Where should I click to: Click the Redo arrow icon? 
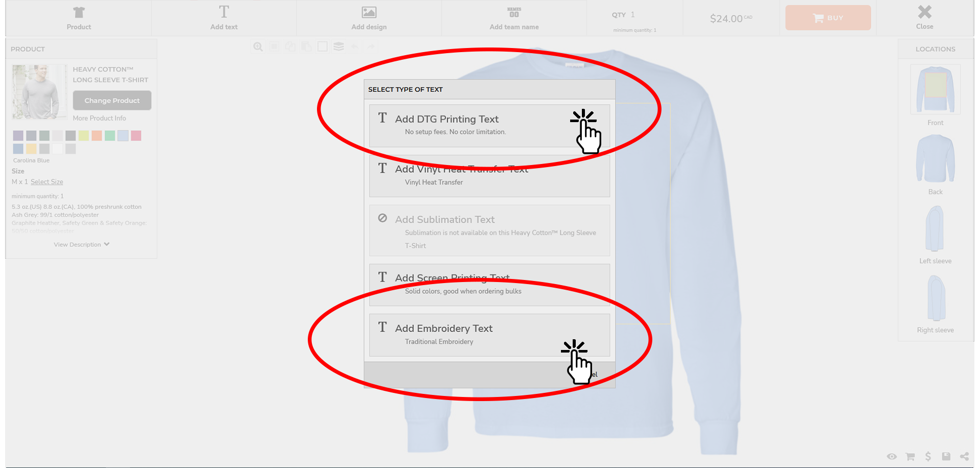pos(370,46)
